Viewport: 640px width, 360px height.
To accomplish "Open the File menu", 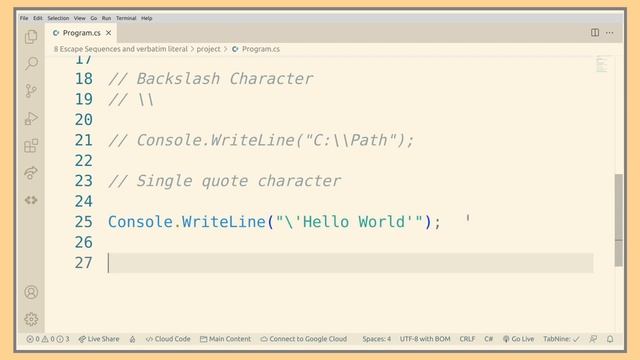I will [x=24, y=18].
